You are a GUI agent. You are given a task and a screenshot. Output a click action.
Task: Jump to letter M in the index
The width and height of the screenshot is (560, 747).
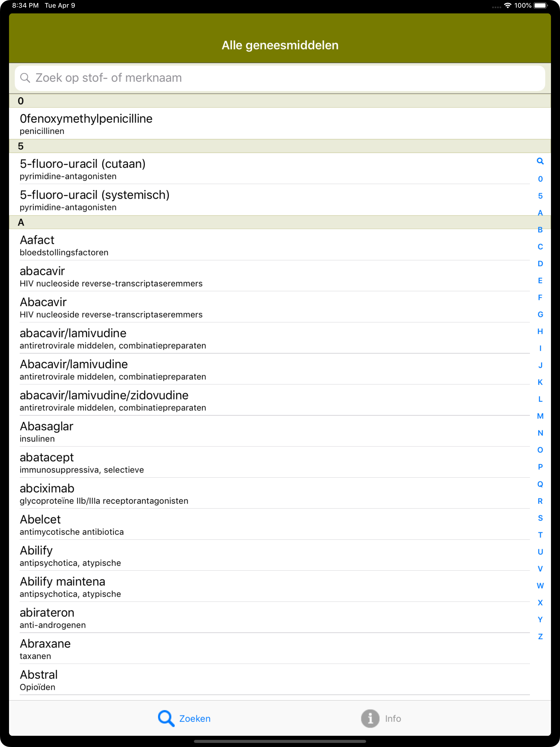click(540, 416)
